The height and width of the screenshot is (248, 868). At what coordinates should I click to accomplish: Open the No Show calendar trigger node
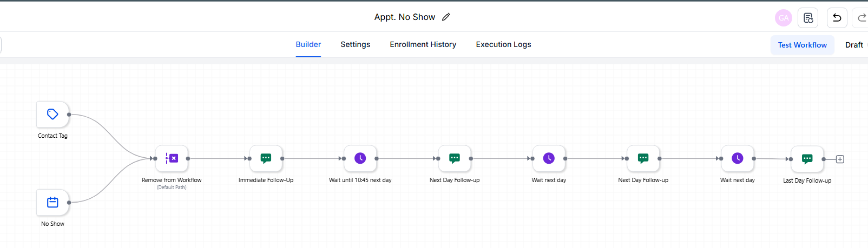pyautogui.click(x=52, y=203)
